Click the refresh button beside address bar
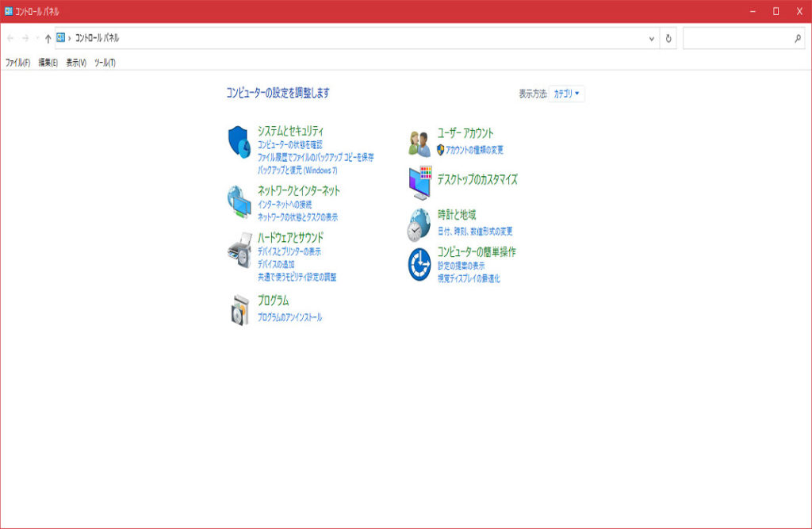Image resolution: width=812 pixels, height=529 pixels. click(668, 38)
